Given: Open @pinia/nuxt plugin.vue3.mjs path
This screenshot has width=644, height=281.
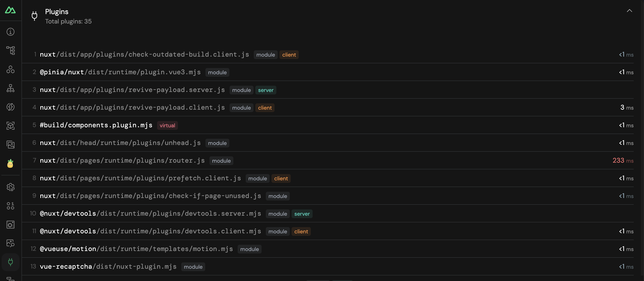Looking at the screenshot, I should point(120,72).
